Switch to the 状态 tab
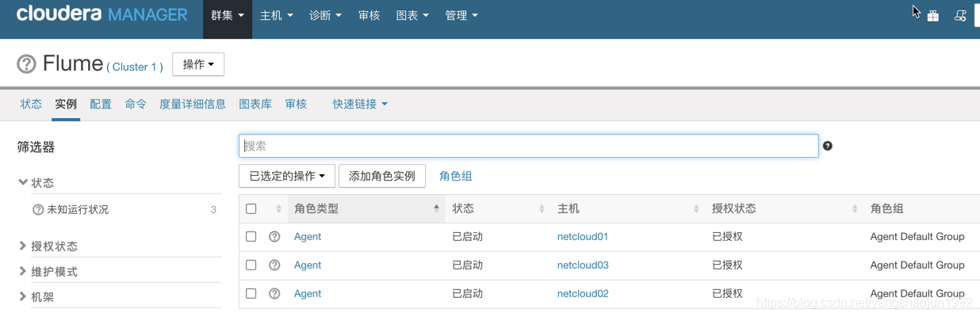 click(31, 104)
